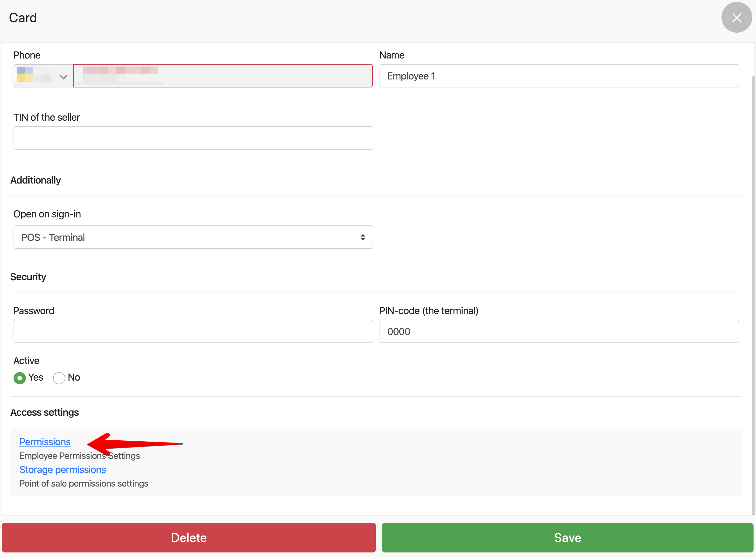This screenshot has height=558, width=756.
Task: Click the No label next to Active
Action: (x=74, y=377)
